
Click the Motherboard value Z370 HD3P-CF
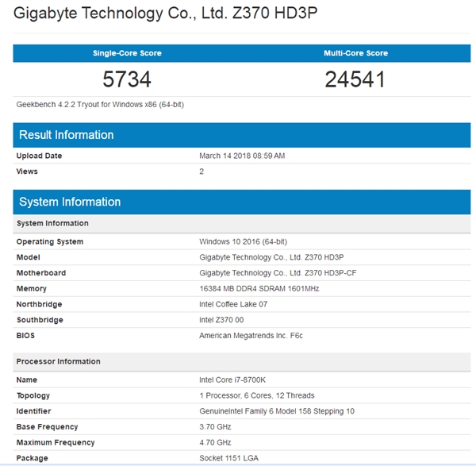pos(277,273)
